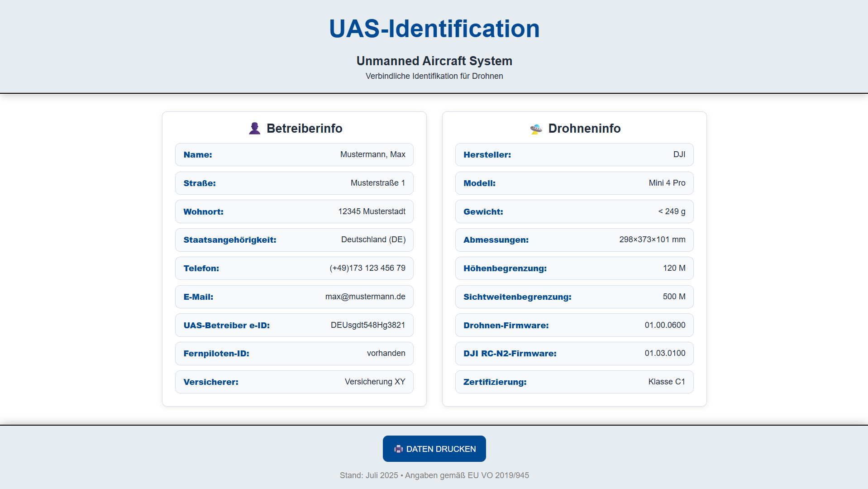Screen dimensions: 868x489
Task: Click the UAS-Identification page title
Action: point(434,29)
